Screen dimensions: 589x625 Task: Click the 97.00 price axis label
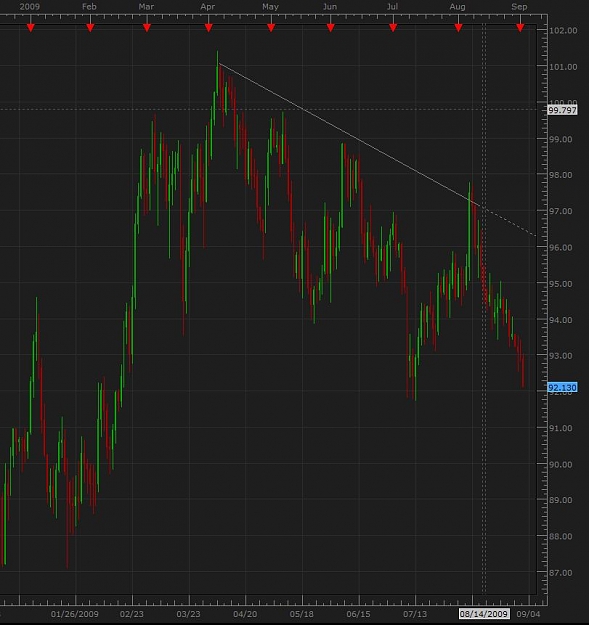(560, 211)
